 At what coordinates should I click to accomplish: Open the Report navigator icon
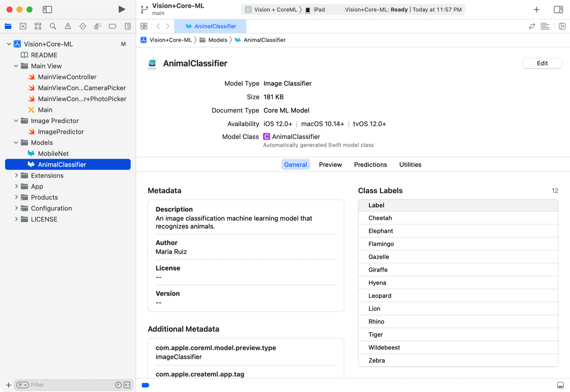(128, 26)
